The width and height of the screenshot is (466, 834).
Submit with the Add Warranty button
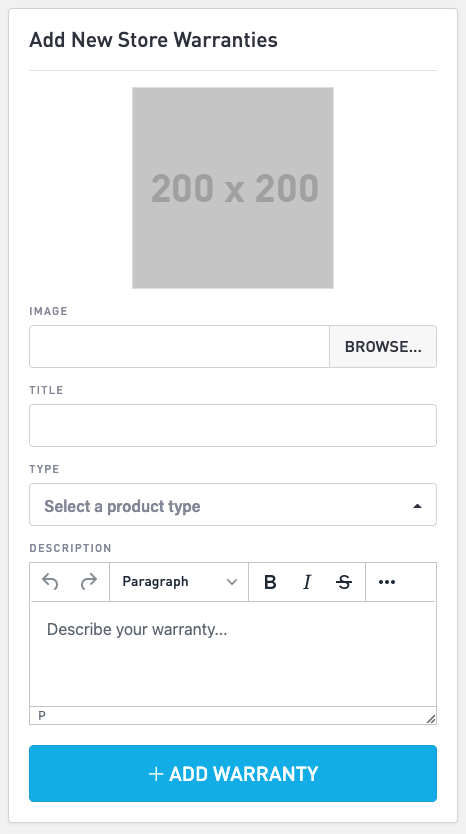click(233, 773)
